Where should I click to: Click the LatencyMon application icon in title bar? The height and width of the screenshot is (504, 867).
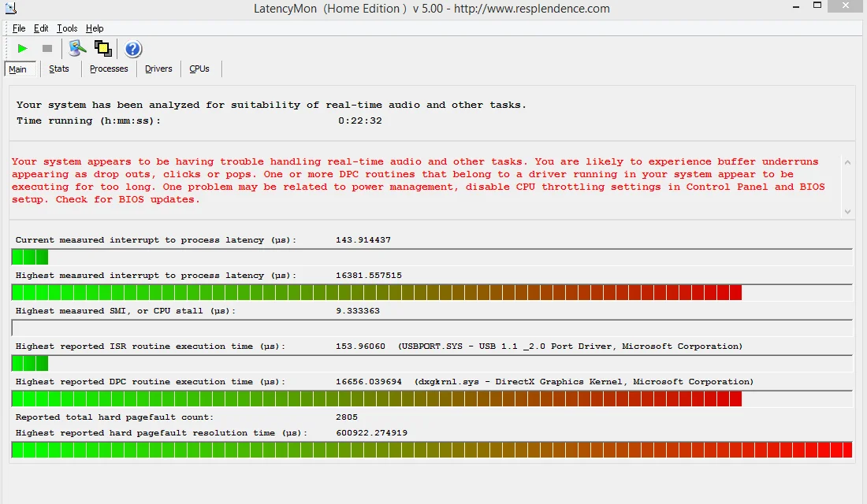pyautogui.click(x=10, y=8)
